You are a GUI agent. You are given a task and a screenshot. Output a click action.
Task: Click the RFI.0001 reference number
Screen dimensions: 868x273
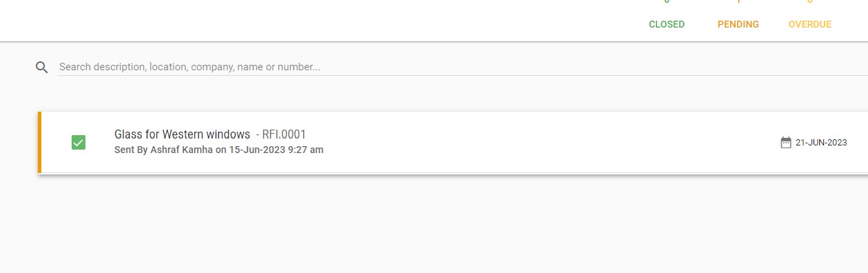(x=284, y=134)
